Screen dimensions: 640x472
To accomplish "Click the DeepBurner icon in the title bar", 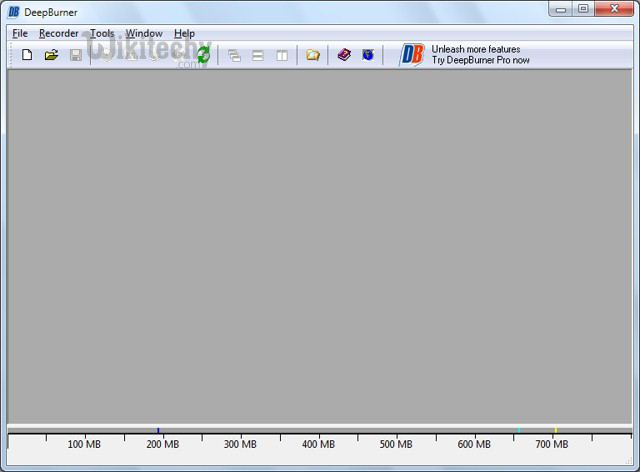I will (x=13, y=12).
